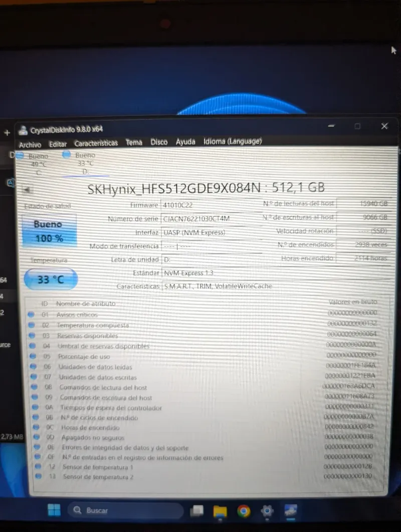The width and height of the screenshot is (401, 532).
Task: Click status dot for Comandos de lectura del host
Action: [x=34, y=387]
